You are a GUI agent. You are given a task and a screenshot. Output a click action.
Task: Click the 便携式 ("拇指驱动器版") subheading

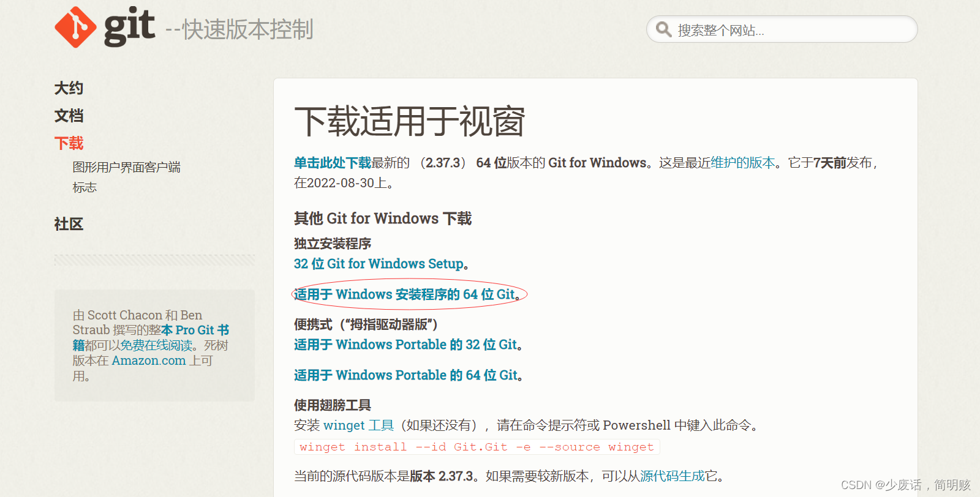tap(366, 324)
